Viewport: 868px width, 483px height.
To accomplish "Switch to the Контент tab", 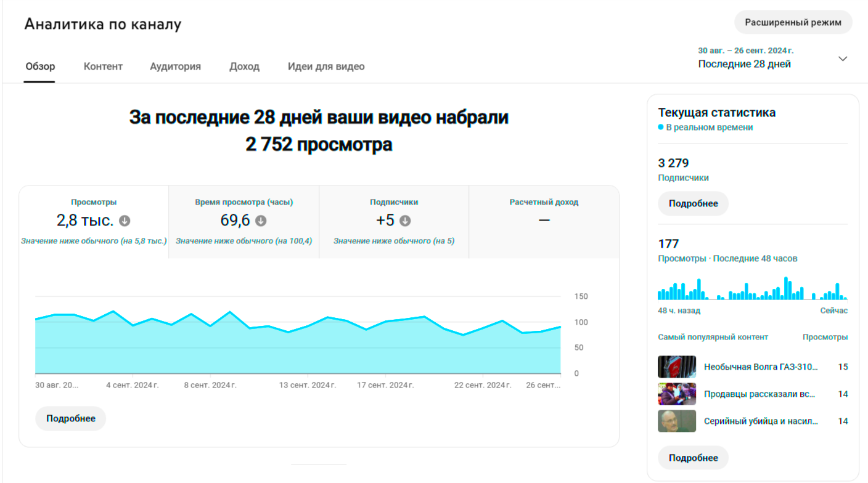I will pos(103,67).
